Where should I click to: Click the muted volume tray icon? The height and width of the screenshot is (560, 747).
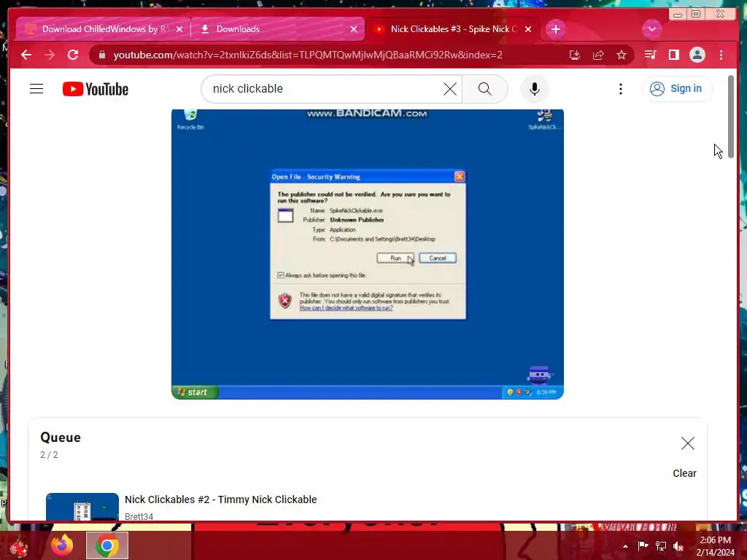coord(678,546)
